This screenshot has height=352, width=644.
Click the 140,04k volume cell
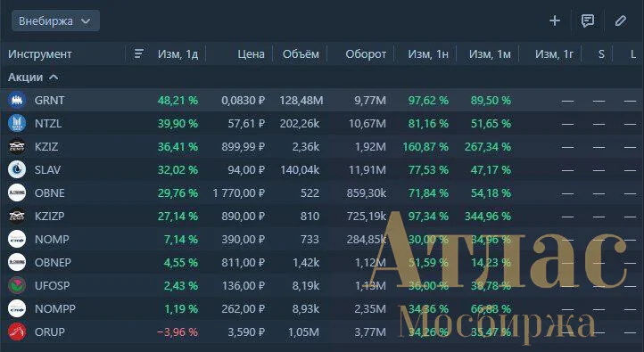[300, 170]
